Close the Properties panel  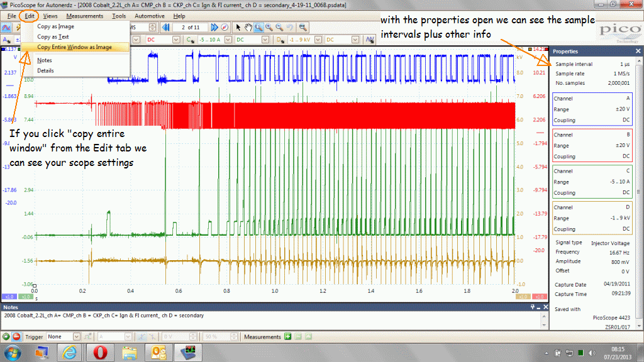(x=638, y=51)
